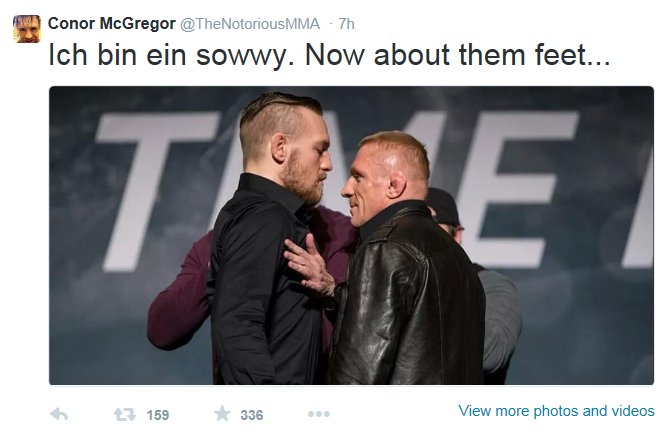The width and height of the screenshot is (667, 432).
Task: Click the 7h timestamp
Action: (346, 24)
